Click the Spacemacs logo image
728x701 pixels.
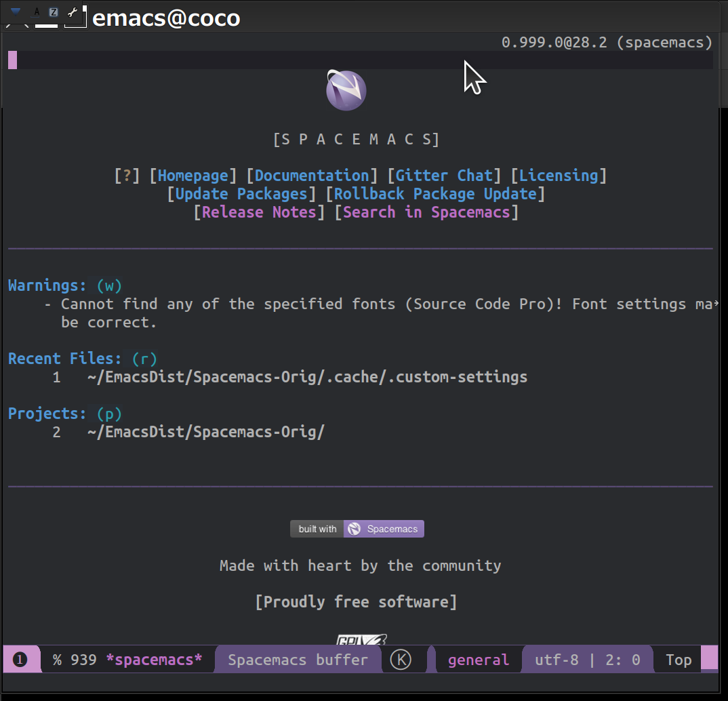pos(346,90)
